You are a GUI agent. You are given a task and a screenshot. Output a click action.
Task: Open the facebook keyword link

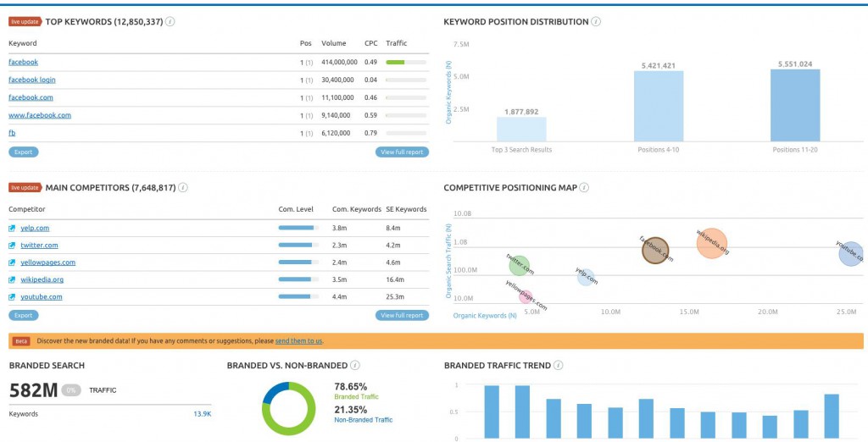[x=23, y=62]
